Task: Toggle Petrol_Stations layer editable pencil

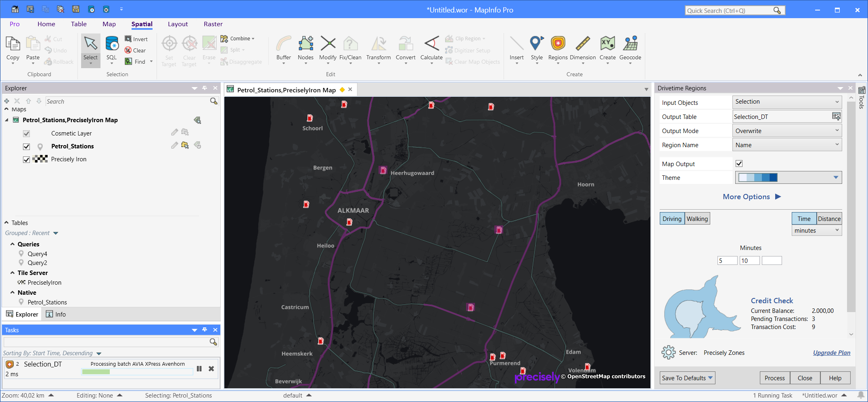Action: pyautogui.click(x=174, y=145)
